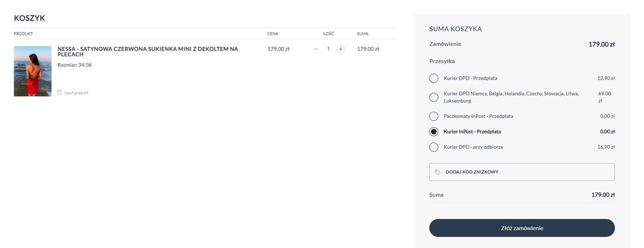The width and height of the screenshot is (644, 248).
Task: Choose Kurier DPD - przy odbiorze option
Action: 433,147
